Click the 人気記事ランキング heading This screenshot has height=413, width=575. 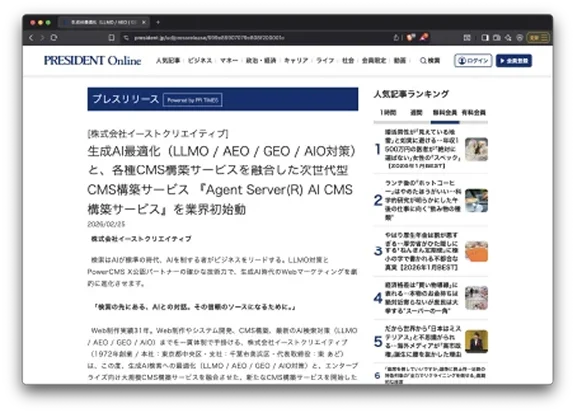point(411,94)
